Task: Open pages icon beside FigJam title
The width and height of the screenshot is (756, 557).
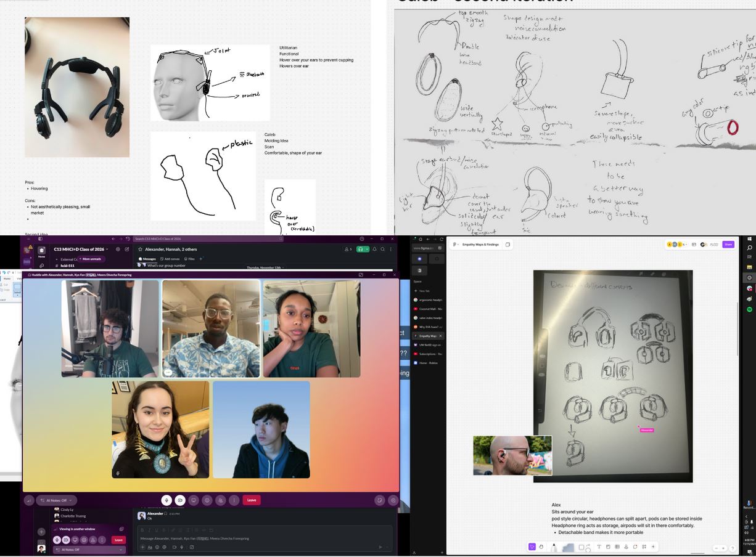Action: pos(507,245)
